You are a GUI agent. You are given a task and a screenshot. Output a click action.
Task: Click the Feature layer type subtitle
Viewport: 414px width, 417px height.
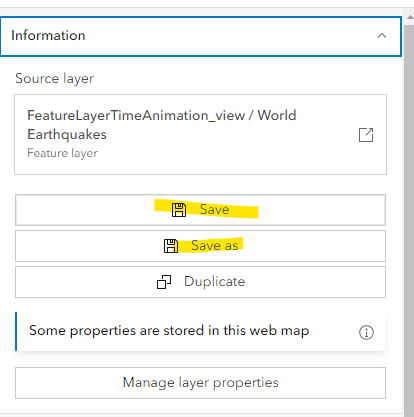(x=62, y=153)
